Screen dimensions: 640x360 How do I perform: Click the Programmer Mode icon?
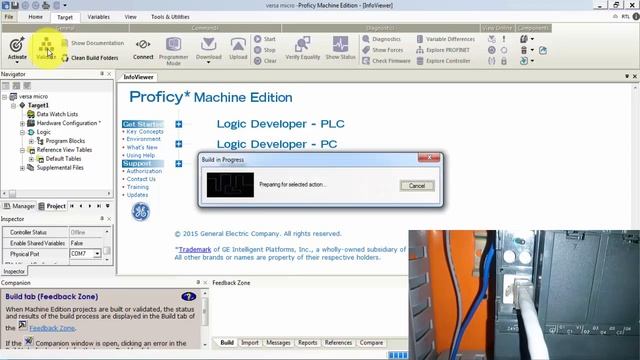(x=173, y=44)
